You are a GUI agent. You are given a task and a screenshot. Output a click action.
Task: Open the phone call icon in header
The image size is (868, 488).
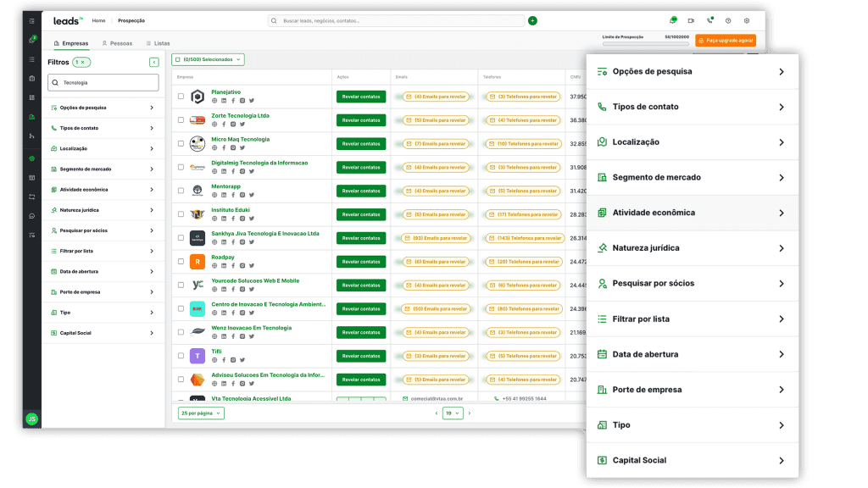pyautogui.click(x=709, y=20)
